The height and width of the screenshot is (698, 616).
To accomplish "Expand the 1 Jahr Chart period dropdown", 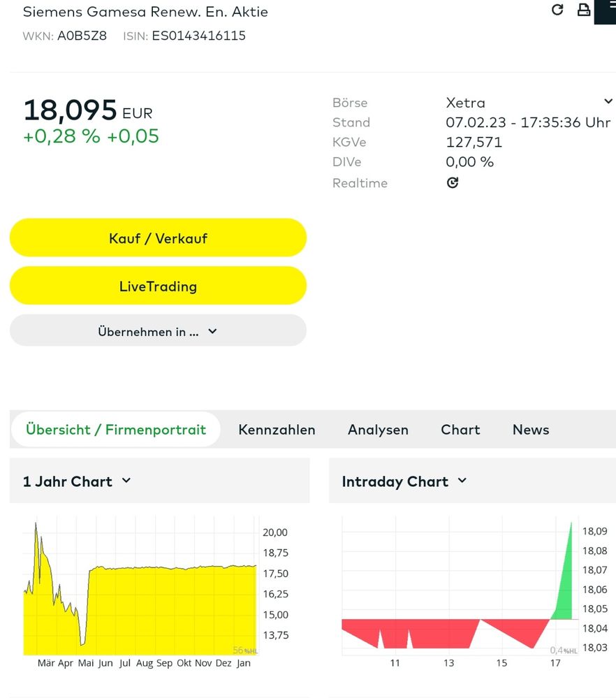I will click(126, 481).
